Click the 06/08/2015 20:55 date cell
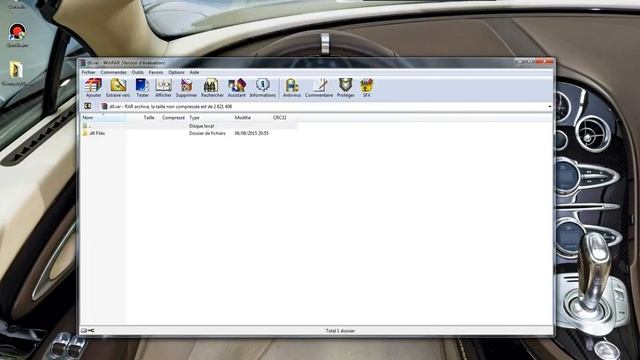 coord(251,133)
